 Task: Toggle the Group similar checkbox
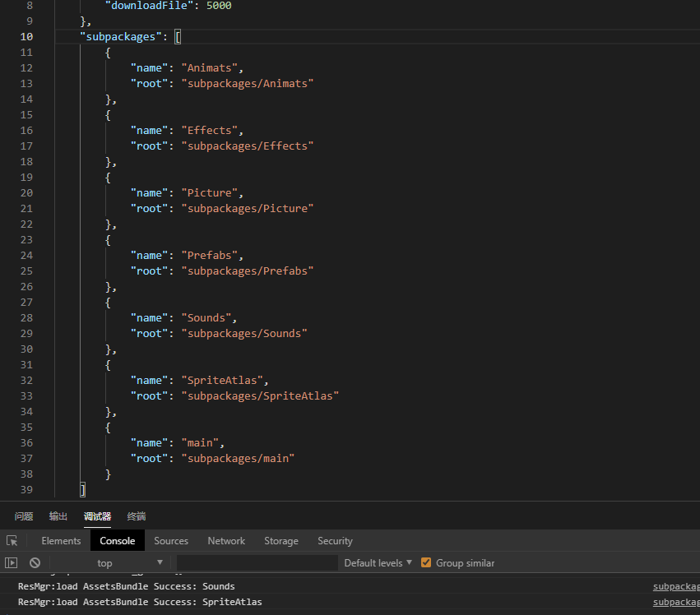pos(426,562)
